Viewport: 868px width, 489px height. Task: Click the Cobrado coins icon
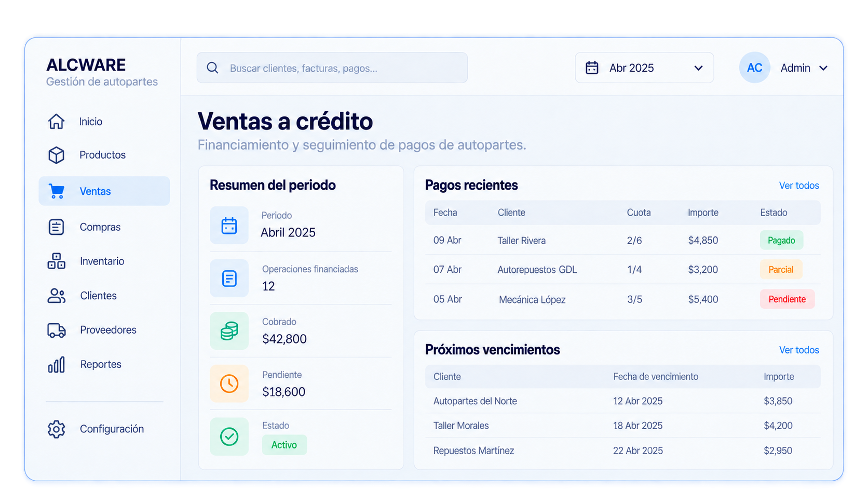(229, 331)
